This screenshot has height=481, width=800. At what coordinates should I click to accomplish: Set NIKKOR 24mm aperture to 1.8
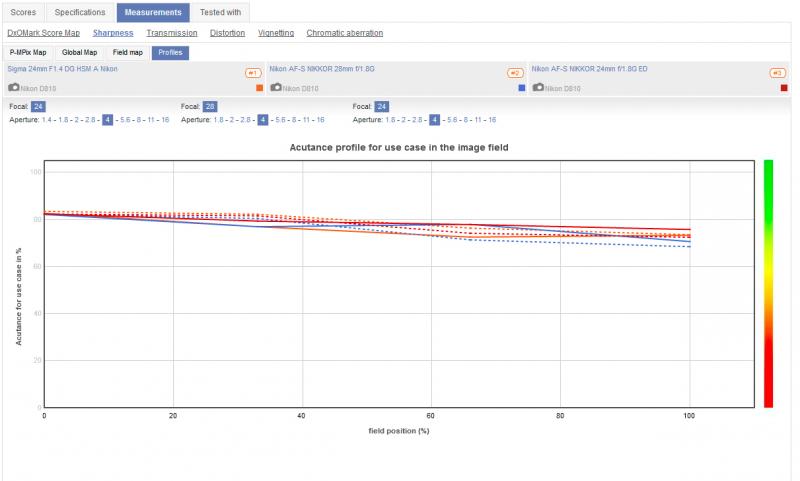point(390,120)
